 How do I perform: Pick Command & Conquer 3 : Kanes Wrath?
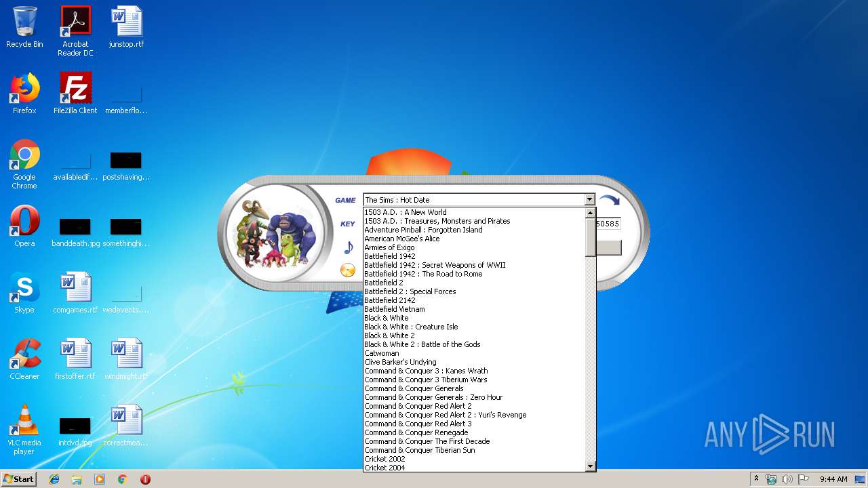pyautogui.click(x=474, y=371)
